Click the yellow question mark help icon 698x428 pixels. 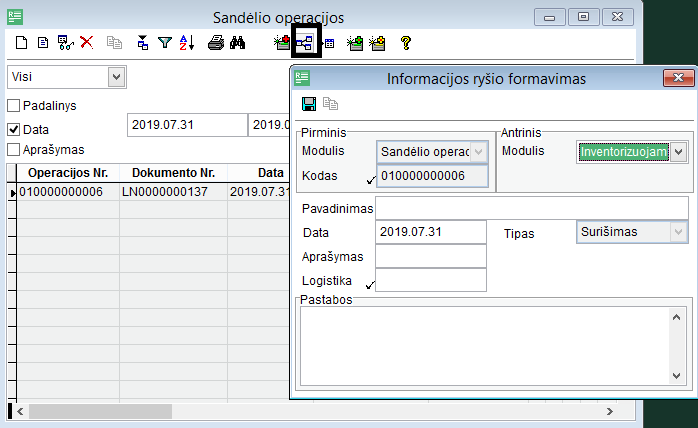(x=405, y=43)
